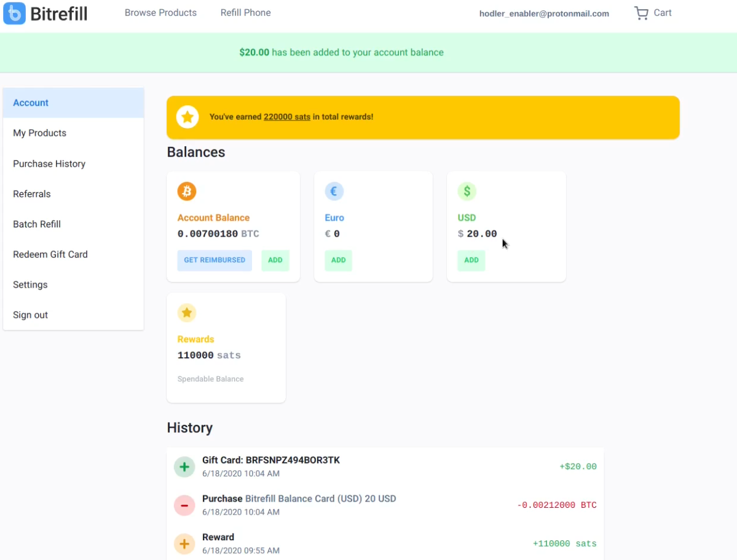Click the blue Euro symbol icon
Viewport: 737px width, 560px height.
point(334,191)
